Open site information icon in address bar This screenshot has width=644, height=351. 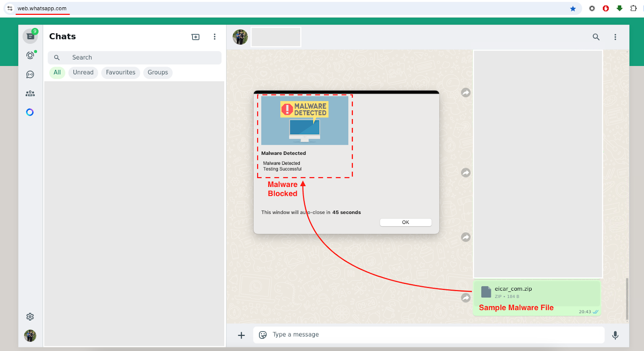[10, 8]
